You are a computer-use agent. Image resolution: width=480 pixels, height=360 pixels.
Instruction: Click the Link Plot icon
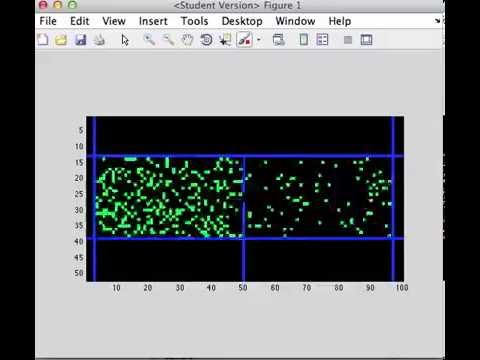click(278, 40)
